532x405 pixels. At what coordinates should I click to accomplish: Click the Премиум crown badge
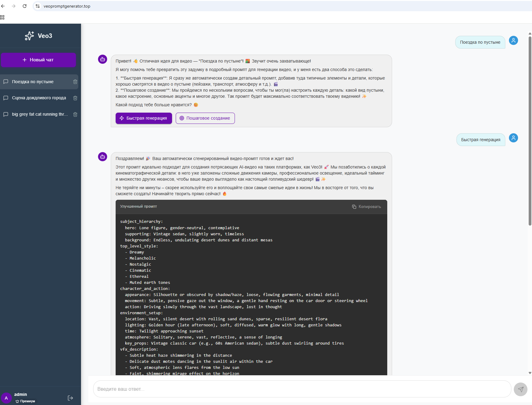point(25,401)
